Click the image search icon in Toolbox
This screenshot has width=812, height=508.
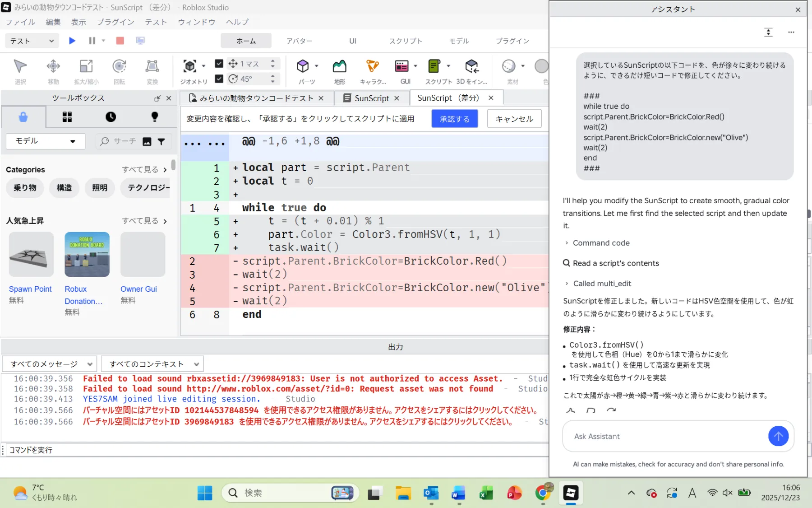click(x=147, y=141)
